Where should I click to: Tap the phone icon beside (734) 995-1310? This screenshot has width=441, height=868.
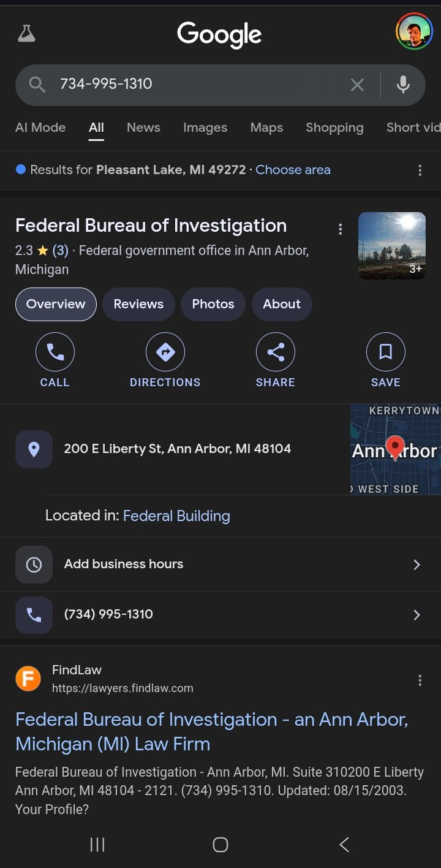tap(34, 615)
